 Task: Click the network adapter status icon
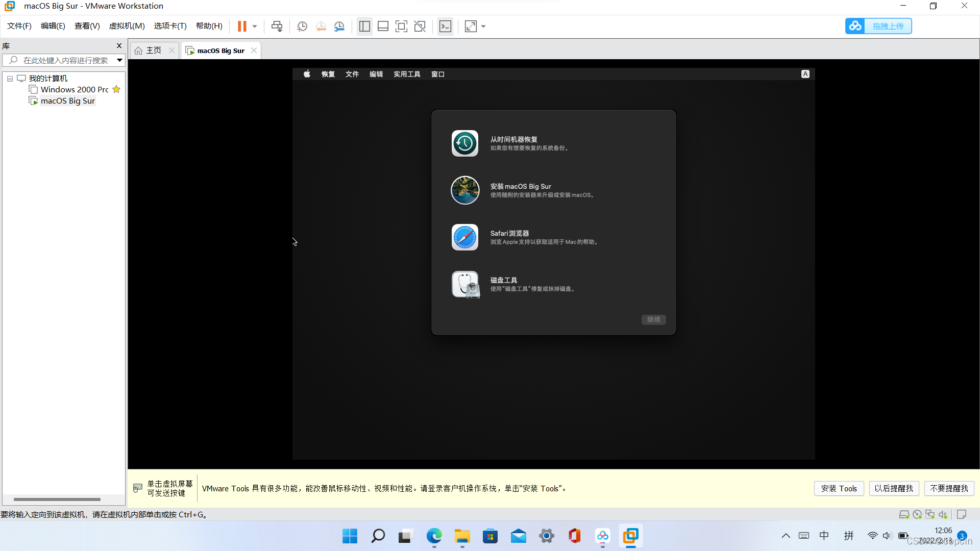tap(930, 514)
